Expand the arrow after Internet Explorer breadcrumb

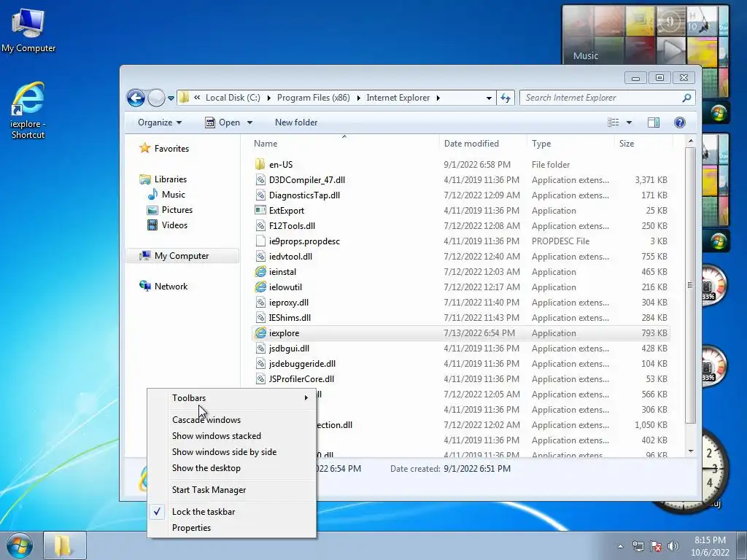438,98
